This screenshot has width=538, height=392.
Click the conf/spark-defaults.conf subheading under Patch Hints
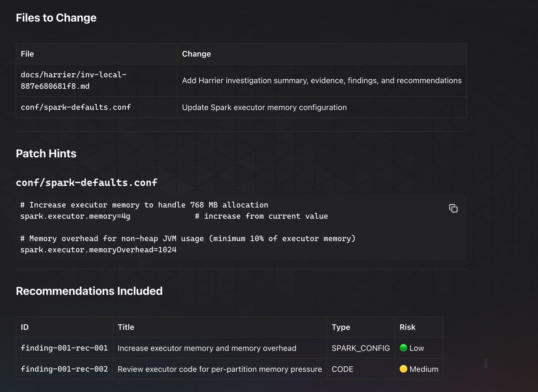coord(86,183)
